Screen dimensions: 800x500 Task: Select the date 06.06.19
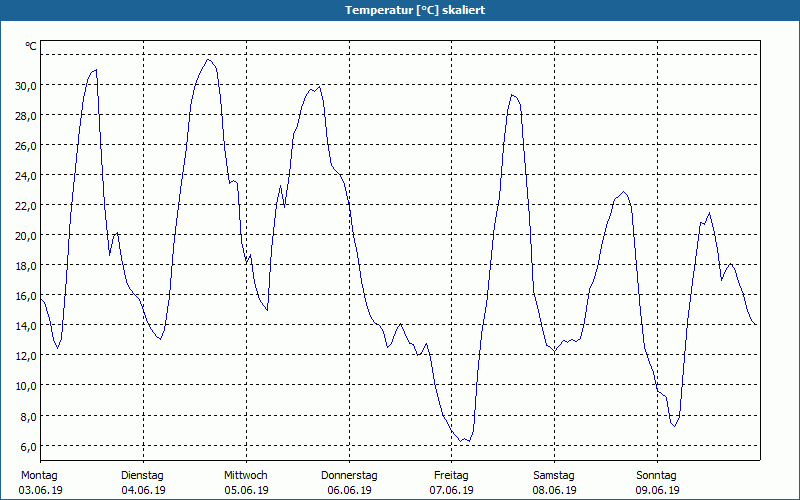pyautogui.click(x=349, y=490)
